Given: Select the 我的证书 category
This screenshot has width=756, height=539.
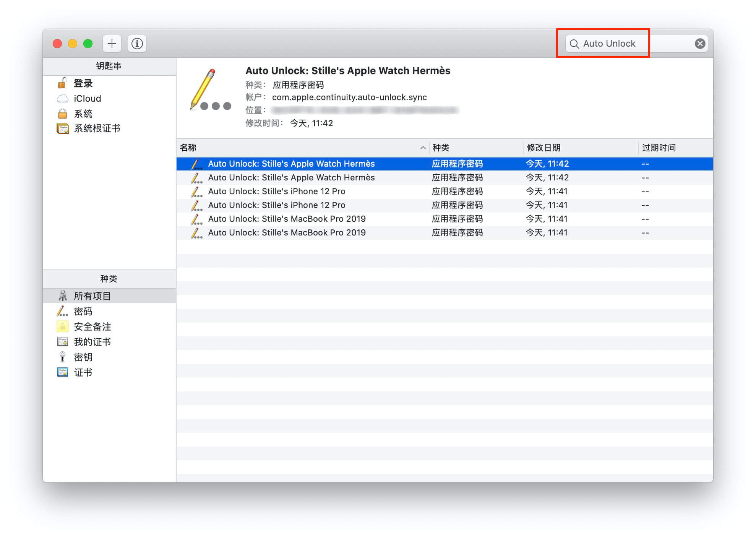Looking at the screenshot, I should tap(109, 342).
